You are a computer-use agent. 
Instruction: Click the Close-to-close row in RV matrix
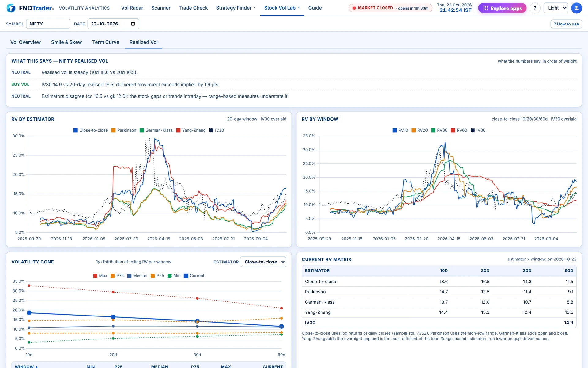(x=439, y=282)
